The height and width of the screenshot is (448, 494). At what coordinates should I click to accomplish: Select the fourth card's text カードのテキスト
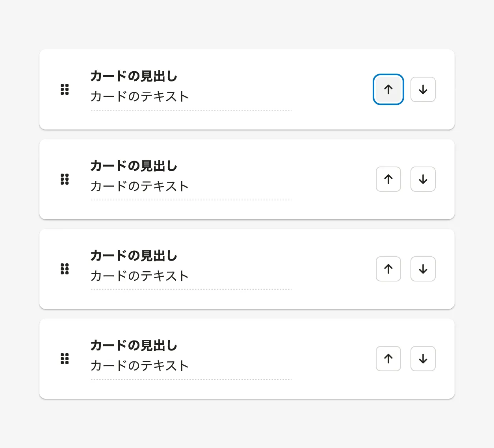click(139, 366)
